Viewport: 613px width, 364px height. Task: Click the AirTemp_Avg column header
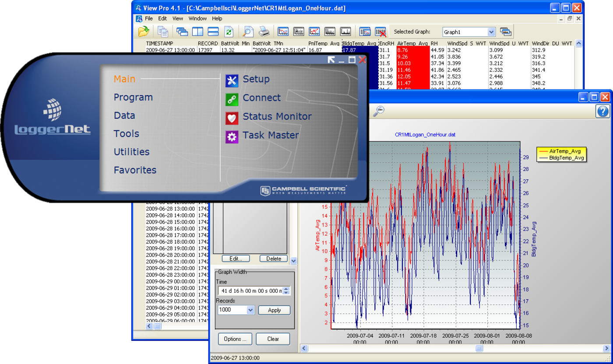(412, 44)
